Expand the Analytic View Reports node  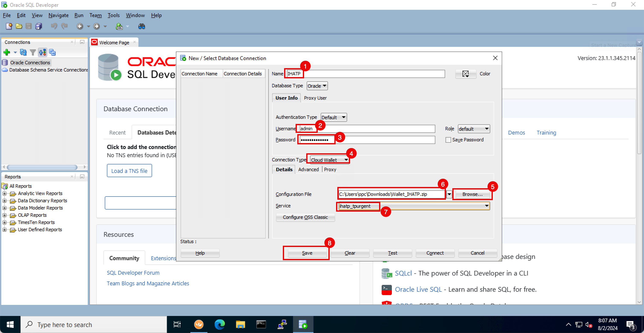click(x=4, y=193)
